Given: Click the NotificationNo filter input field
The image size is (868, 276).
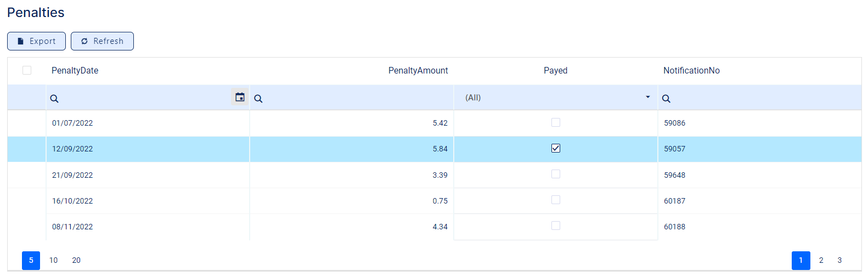Looking at the screenshot, I should (763, 98).
